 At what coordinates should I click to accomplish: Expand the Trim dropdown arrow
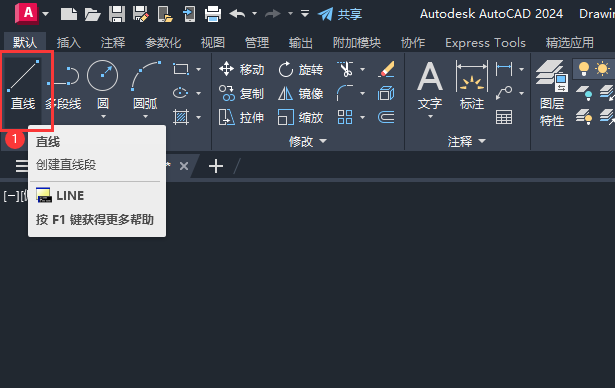[362, 69]
